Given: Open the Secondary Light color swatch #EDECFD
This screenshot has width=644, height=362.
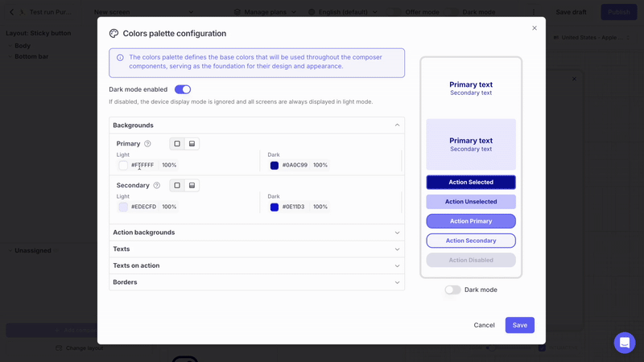Looking at the screenshot, I should (123, 207).
